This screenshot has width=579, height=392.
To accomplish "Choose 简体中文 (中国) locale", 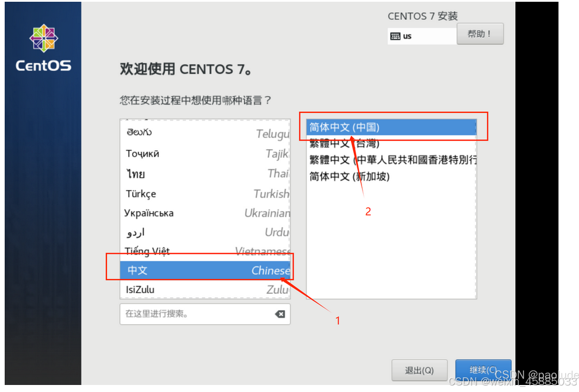I will coord(391,128).
